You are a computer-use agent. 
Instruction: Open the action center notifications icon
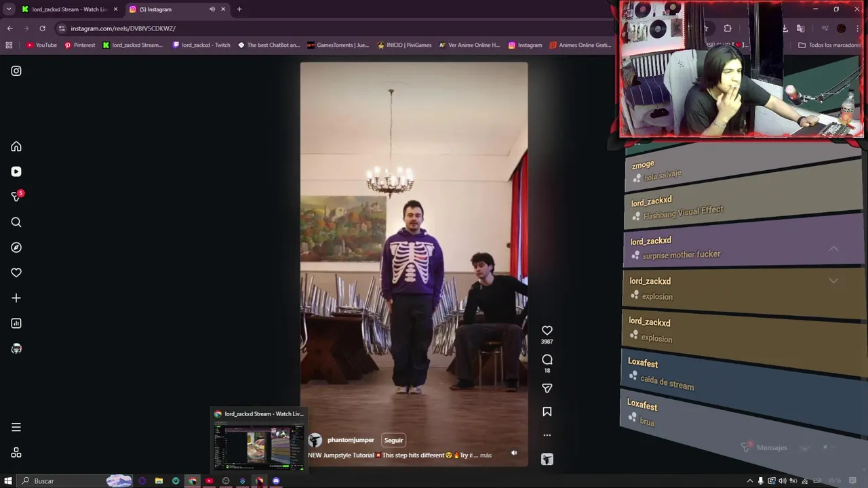(853, 481)
